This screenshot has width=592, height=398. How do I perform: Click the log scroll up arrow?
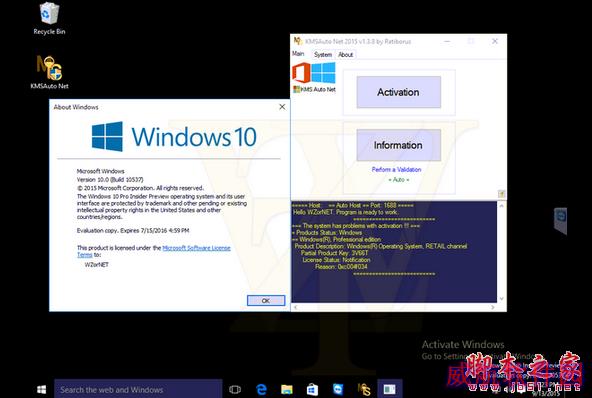click(x=501, y=206)
